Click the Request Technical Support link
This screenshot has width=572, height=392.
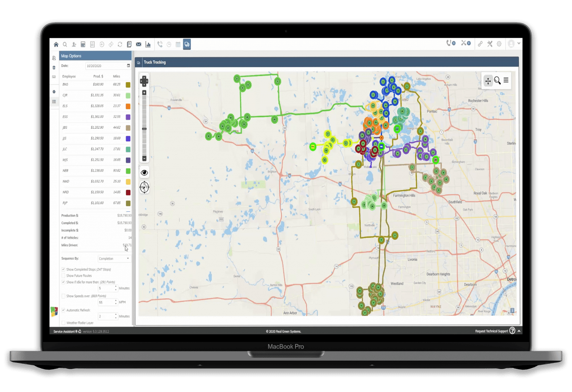[x=491, y=331]
